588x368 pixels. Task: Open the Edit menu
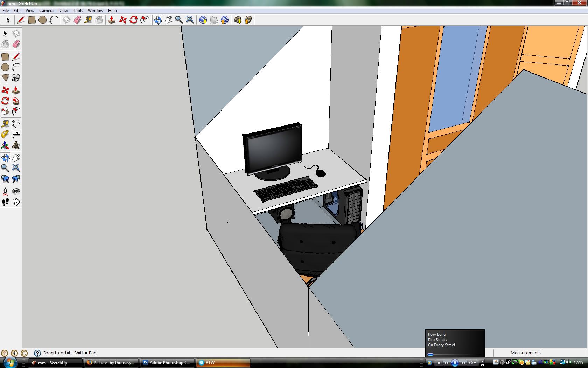coord(17,11)
